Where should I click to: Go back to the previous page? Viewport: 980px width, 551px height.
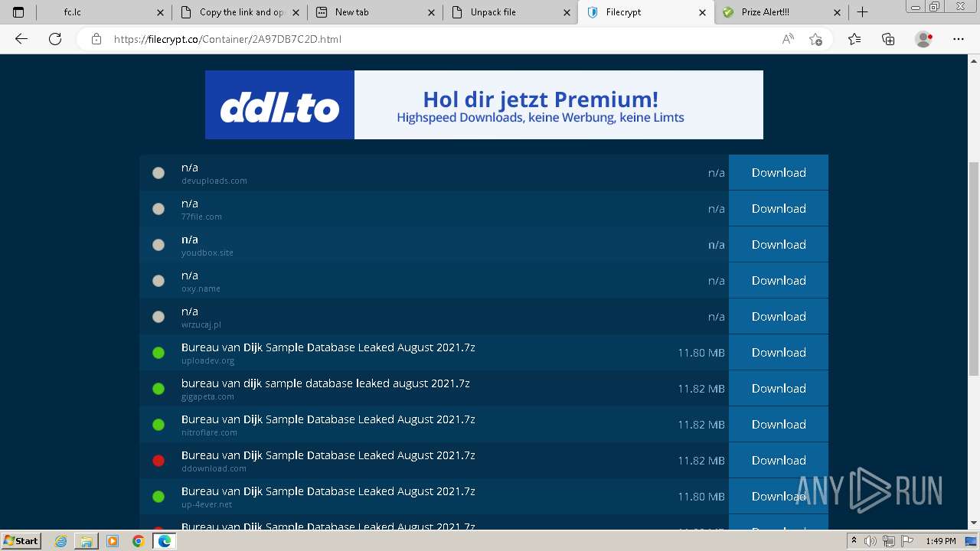(21, 39)
